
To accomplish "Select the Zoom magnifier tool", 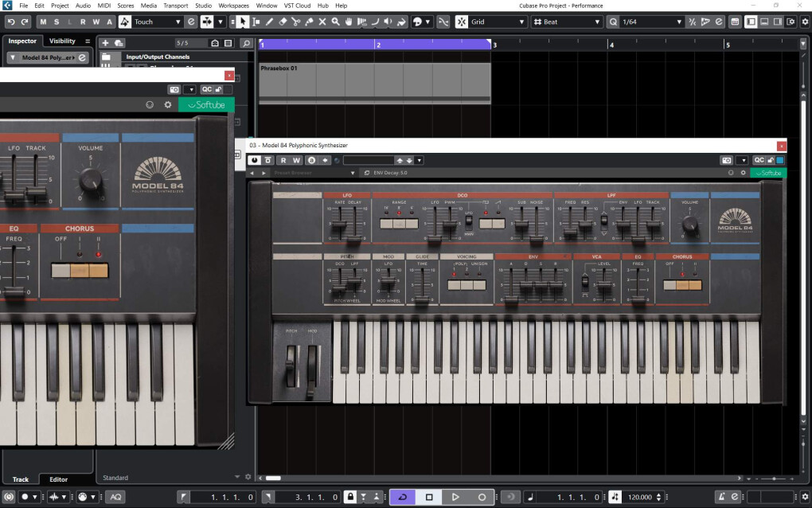I will pos(336,21).
